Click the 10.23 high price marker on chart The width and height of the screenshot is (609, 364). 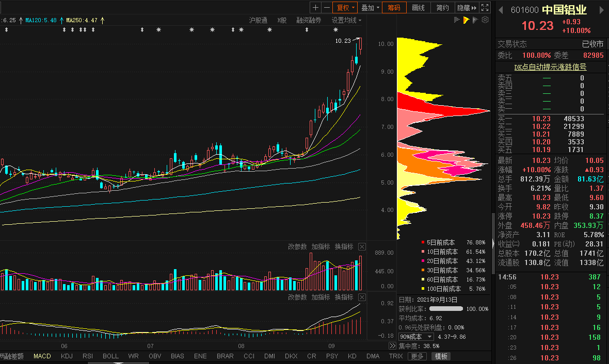(x=343, y=41)
